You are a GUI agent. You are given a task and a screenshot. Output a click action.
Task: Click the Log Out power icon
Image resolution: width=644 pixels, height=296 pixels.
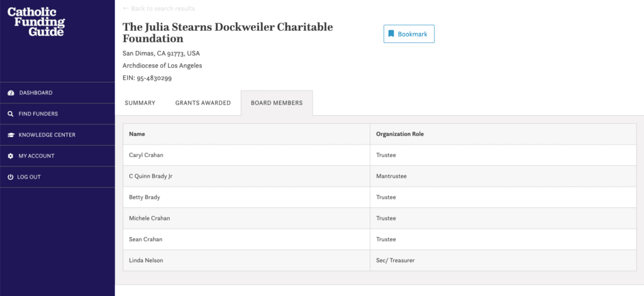pyautogui.click(x=11, y=177)
